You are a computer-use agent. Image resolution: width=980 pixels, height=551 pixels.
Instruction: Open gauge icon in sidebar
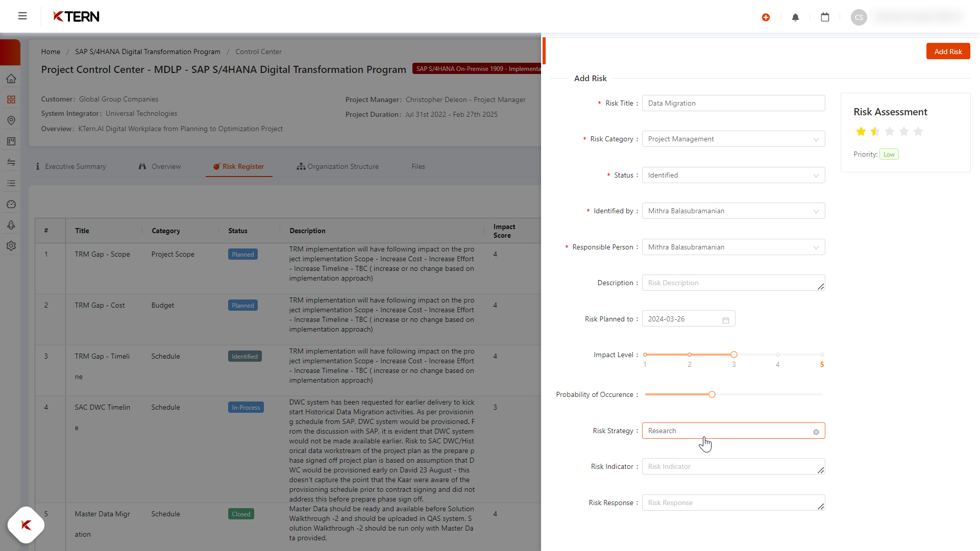[11, 204]
